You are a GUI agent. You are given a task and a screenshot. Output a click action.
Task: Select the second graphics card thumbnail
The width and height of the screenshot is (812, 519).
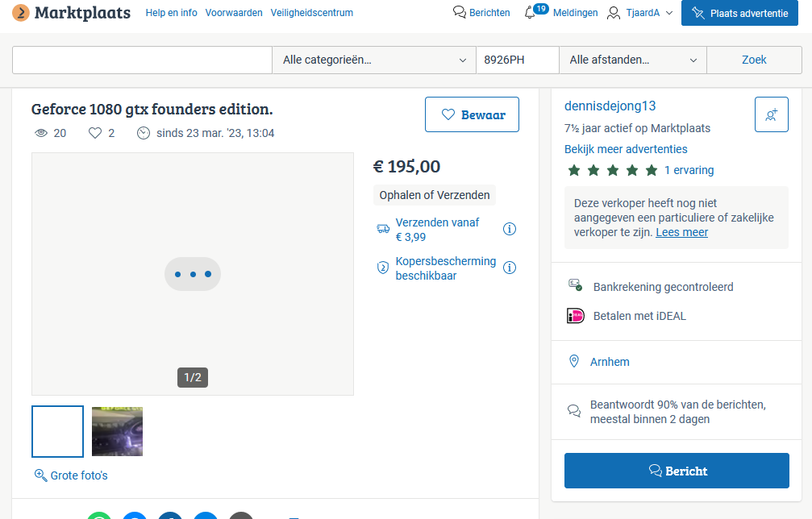(x=117, y=431)
